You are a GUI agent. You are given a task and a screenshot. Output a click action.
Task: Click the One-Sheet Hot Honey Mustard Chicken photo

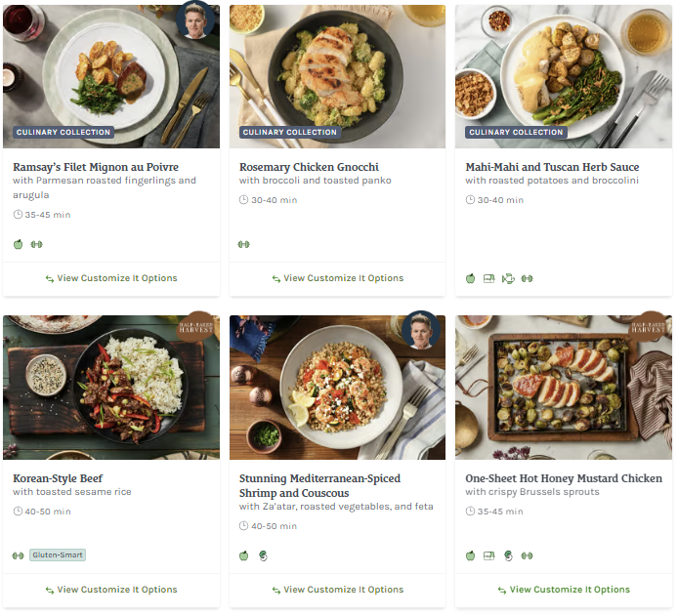tap(564, 388)
